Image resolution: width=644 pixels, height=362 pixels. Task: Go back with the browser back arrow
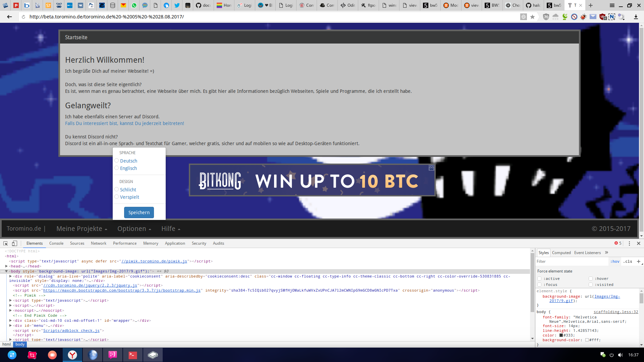(9, 17)
